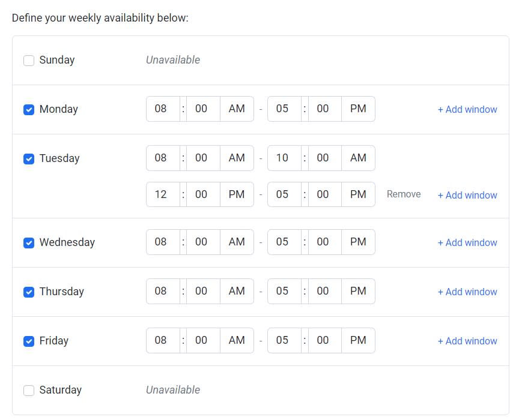519x420 pixels.
Task: Edit Tuesday first window end hour 10
Action: click(284, 158)
